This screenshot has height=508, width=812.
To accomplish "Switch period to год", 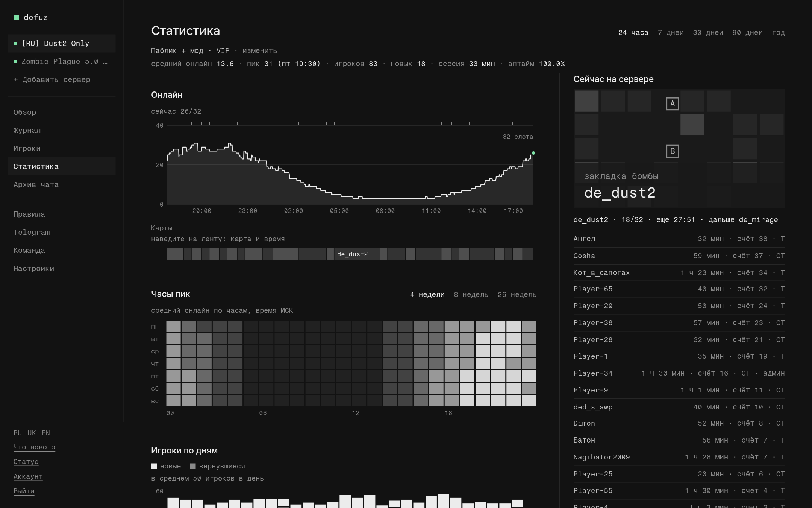I will pyautogui.click(x=778, y=33).
